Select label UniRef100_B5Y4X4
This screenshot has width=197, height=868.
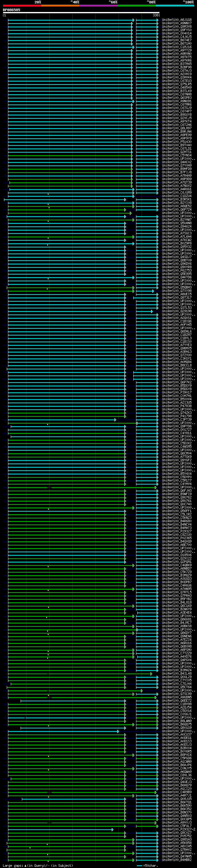point(176,474)
